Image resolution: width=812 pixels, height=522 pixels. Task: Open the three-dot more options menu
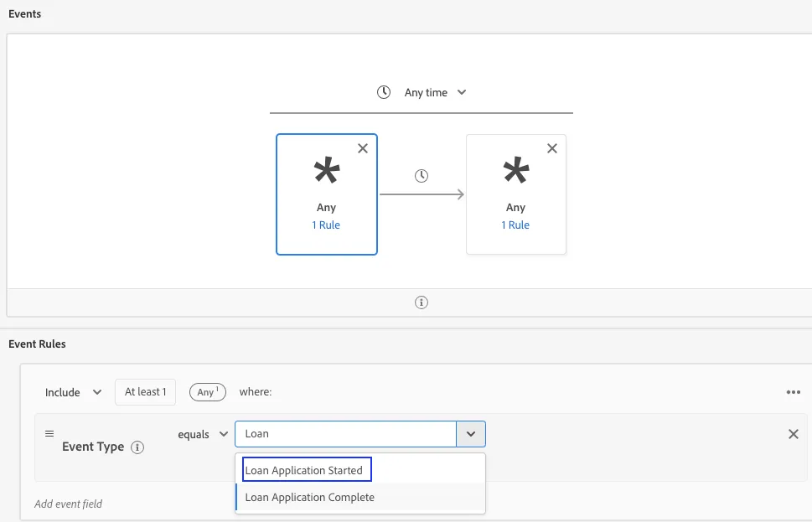click(794, 392)
